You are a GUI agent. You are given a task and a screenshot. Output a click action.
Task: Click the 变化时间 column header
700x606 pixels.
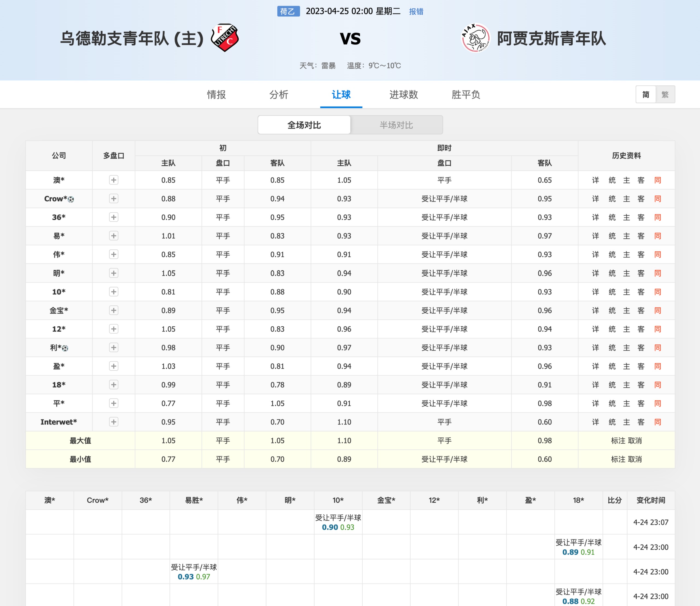(x=650, y=500)
